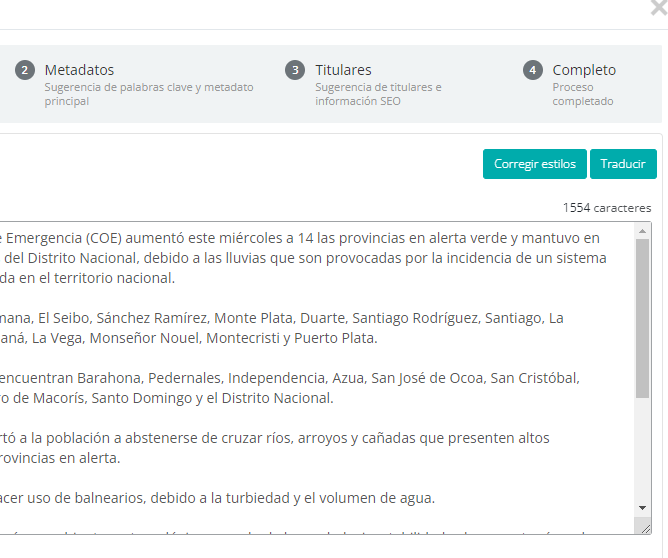Click the 1554 caracteres counter

pos(606,208)
